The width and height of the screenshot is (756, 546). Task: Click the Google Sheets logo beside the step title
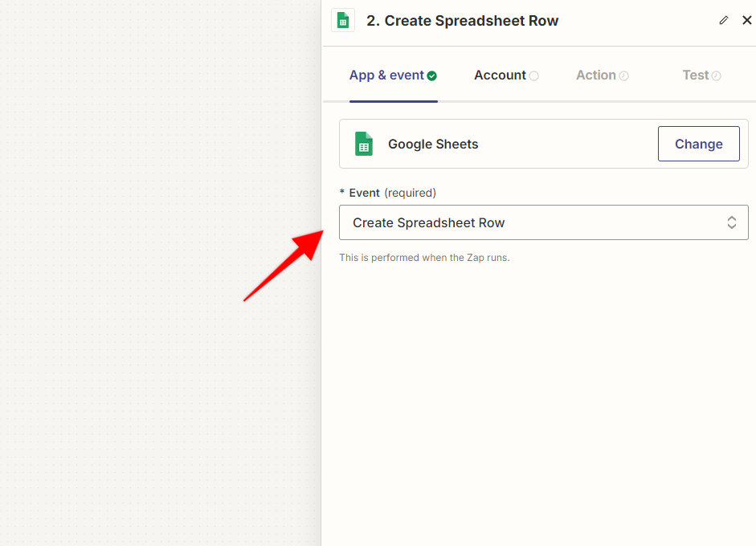pyautogui.click(x=343, y=20)
